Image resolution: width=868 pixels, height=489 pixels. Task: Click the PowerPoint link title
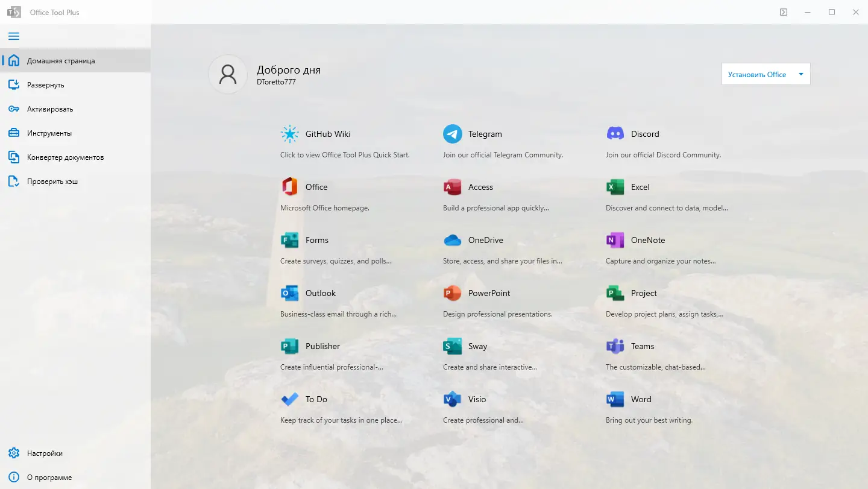click(x=489, y=293)
